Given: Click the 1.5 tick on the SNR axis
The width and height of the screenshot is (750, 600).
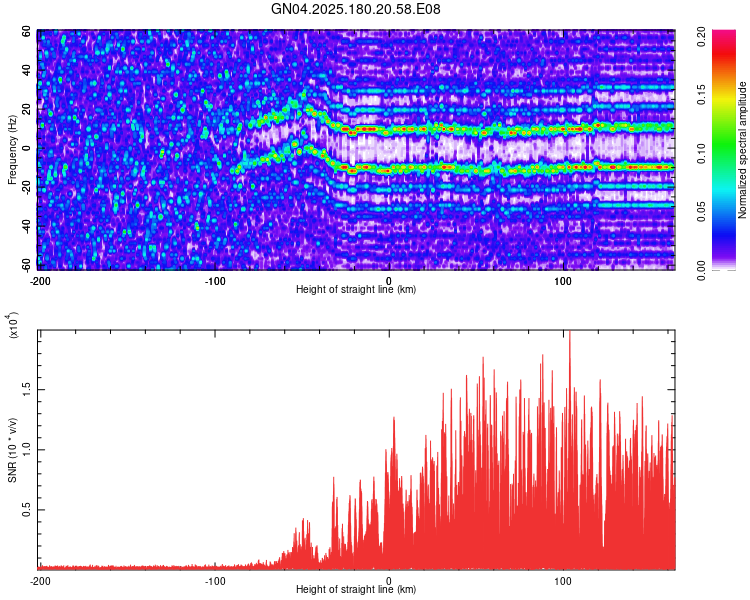Looking at the screenshot, I should click(x=26, y=390).
